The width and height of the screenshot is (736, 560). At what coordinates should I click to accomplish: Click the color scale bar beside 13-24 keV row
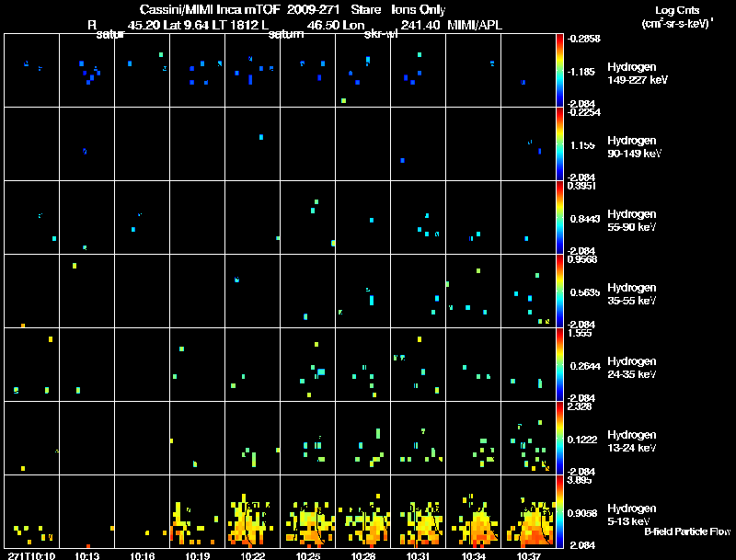click(x=559, y=439)
